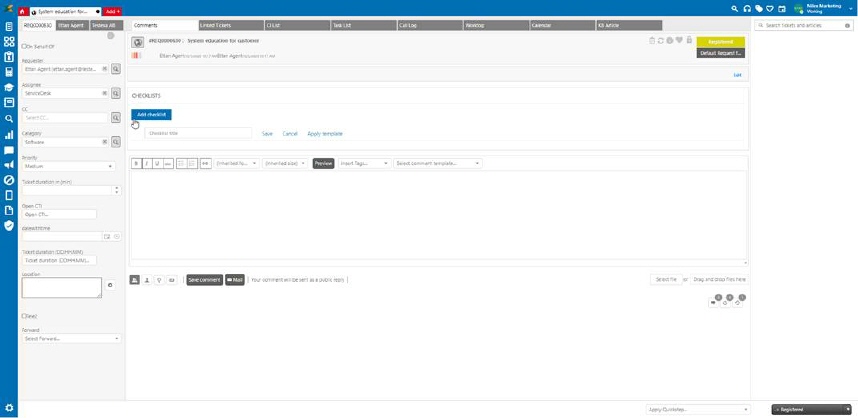Toggle bold formatting in comment editor
This screenshot has width=858, height=418.
[x=136, y=163]
